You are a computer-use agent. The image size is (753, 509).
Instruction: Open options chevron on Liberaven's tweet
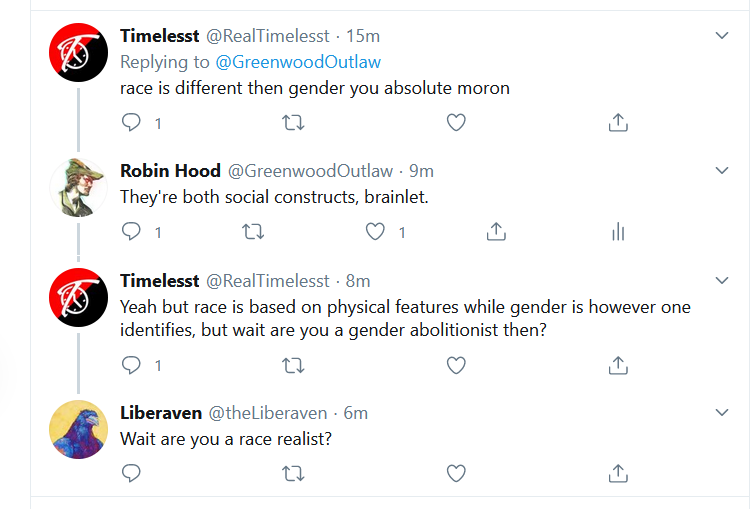722,412
